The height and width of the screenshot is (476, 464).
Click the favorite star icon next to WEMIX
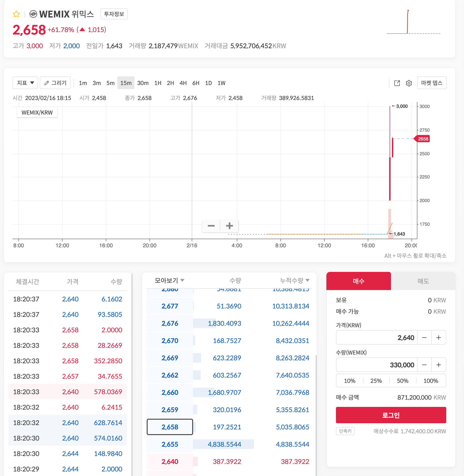[16, 14]
